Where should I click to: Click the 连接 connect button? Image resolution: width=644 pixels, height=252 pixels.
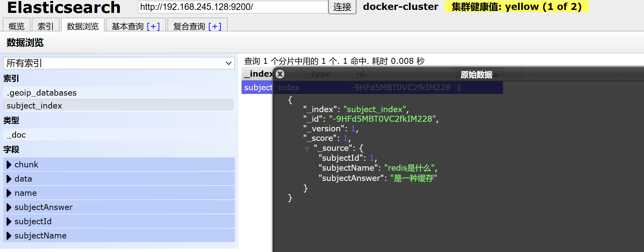[x=342, y=7]
